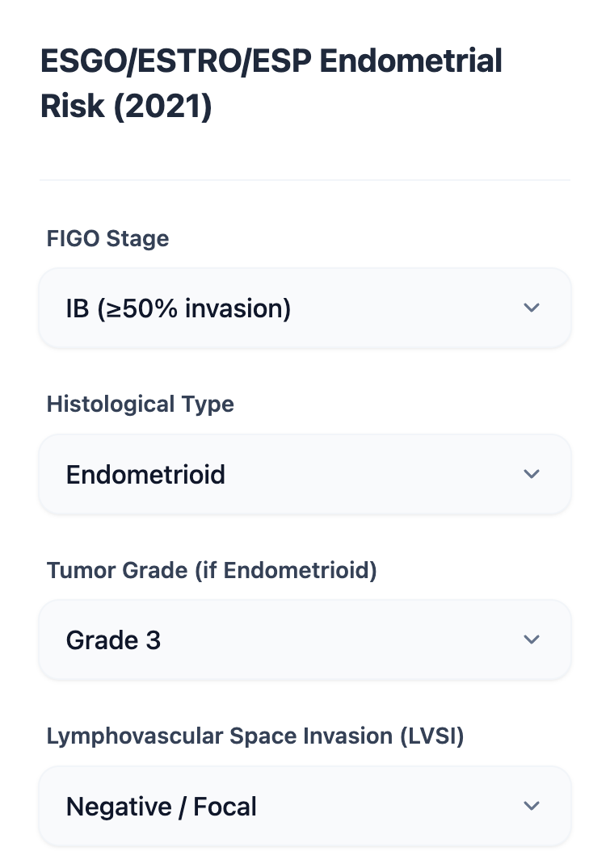This screenshot has height=868, width=610.
Task: Select the "Grade 3" selected value text
Action: 113,640
